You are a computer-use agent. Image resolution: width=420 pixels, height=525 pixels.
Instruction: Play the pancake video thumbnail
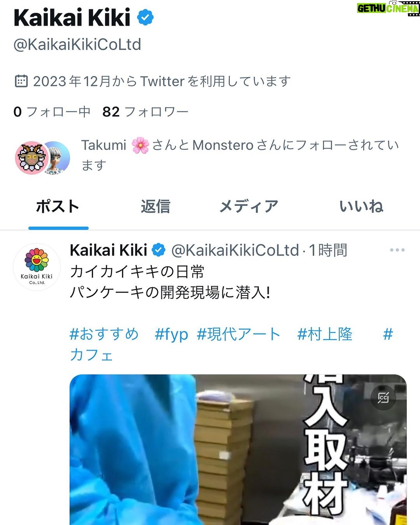click(x=238, y=450)
